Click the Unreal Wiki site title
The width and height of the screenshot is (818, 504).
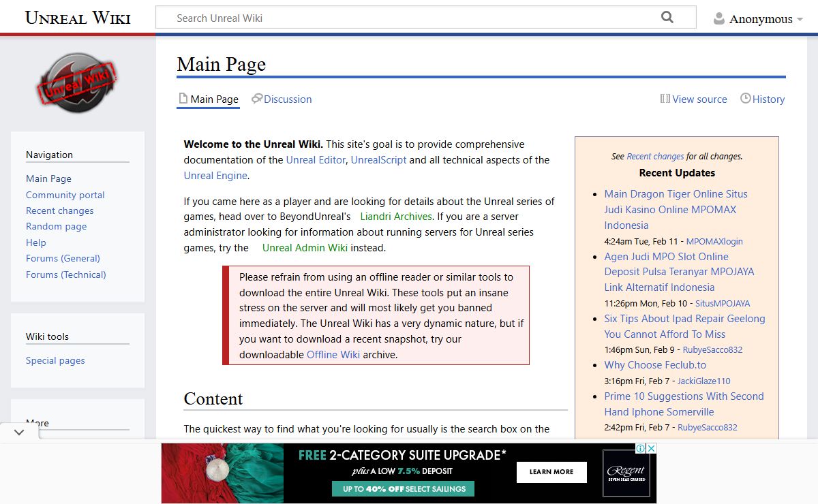(78, 18)
